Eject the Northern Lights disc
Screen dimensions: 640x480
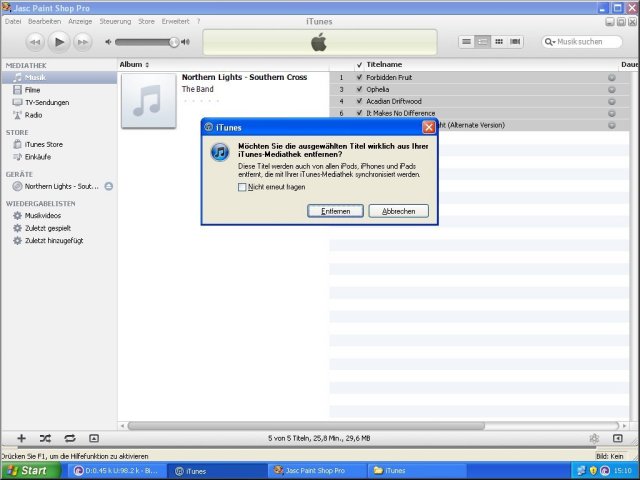[x=108, y=186]
